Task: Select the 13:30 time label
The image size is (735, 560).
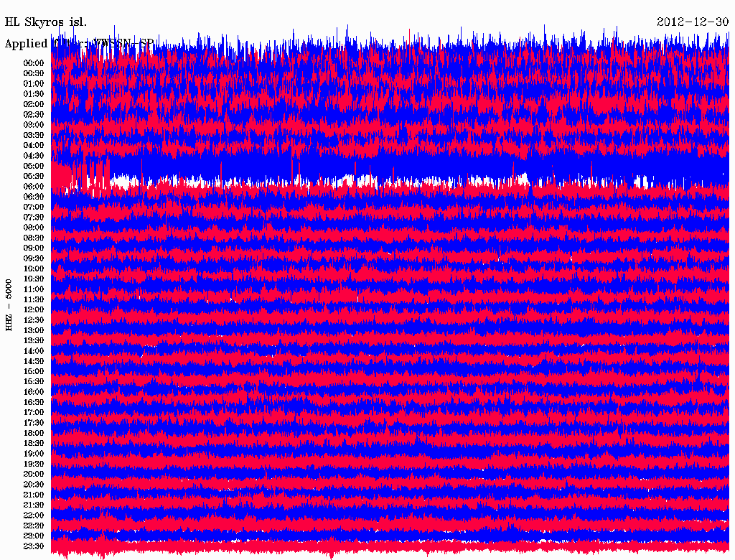Action: pyautogui.click(x=34, y=340)
